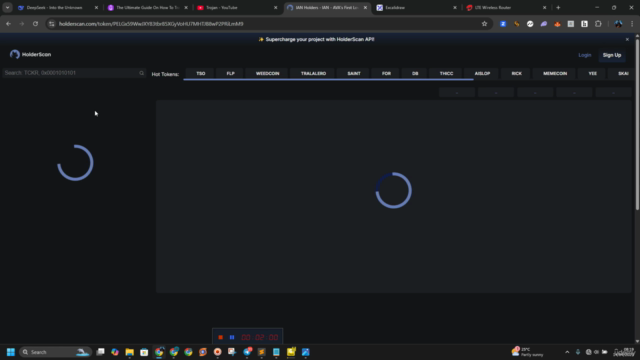This screenshot has width=640, height=360.
Task: Open the Supercharge your project API banner link
Action: coord(316,39)
